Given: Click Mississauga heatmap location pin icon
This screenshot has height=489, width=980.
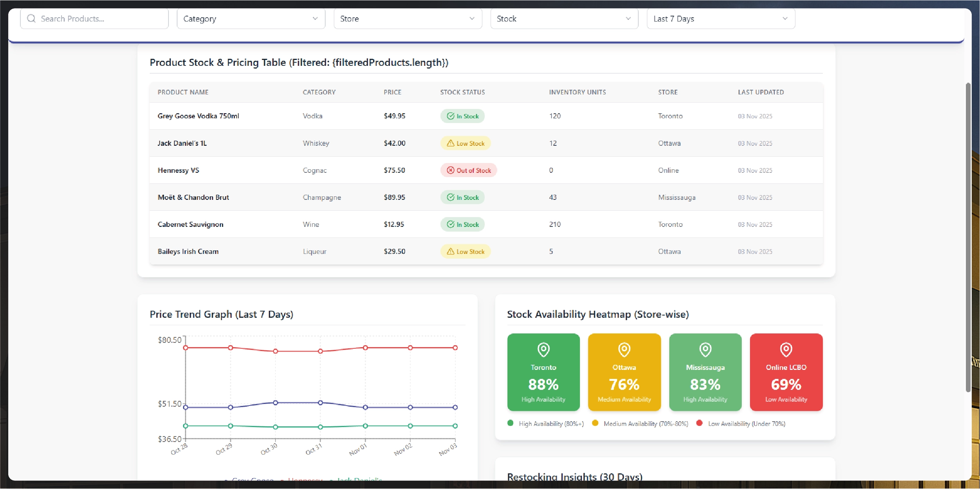Looking at the screenshot, I should tap(705, 350).
